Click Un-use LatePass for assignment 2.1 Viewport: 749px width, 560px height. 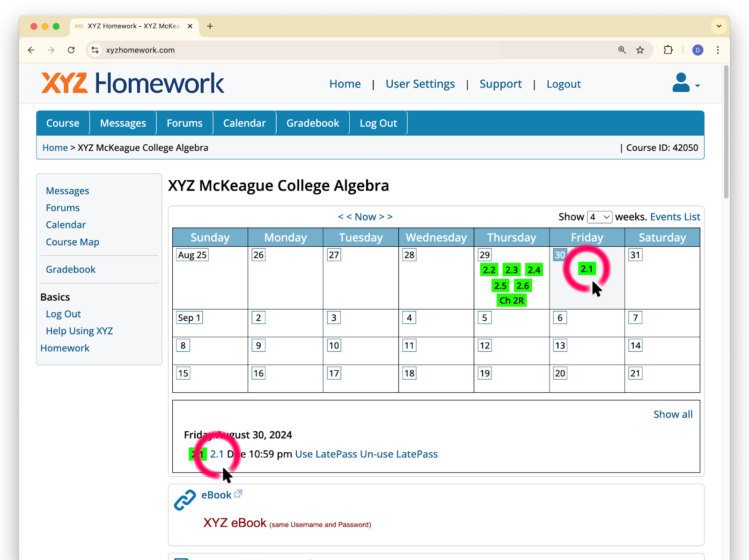pos(399,454)
